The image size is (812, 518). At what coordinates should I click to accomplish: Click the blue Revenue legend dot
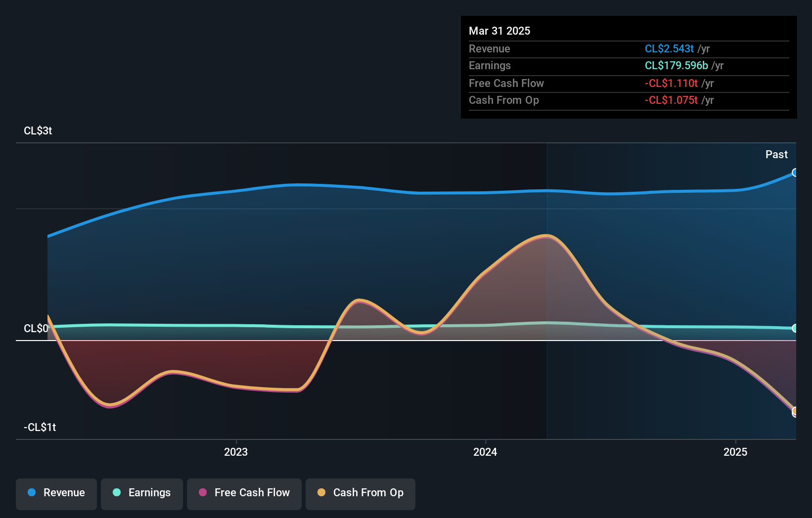click(32, 492)
